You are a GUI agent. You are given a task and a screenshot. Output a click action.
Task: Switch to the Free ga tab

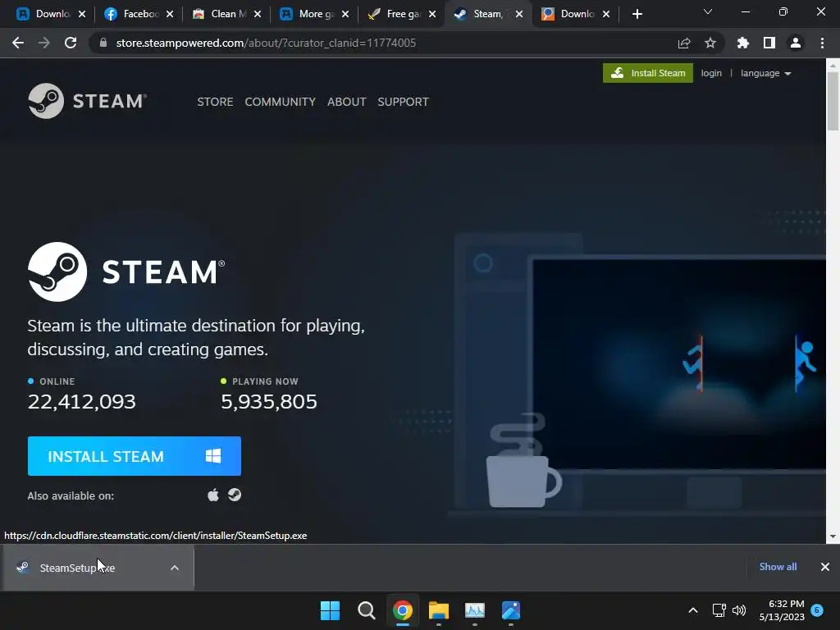(x=403, y=14)
